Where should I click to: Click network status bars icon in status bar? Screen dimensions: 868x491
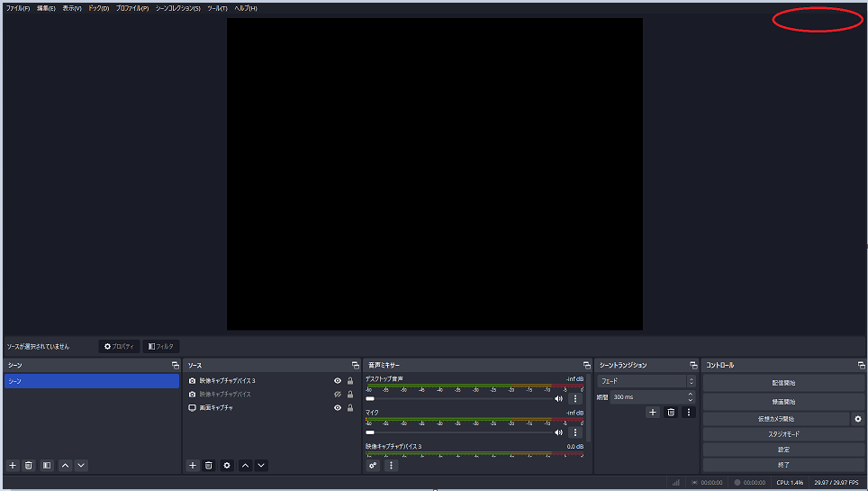click(x=676, y=483)
